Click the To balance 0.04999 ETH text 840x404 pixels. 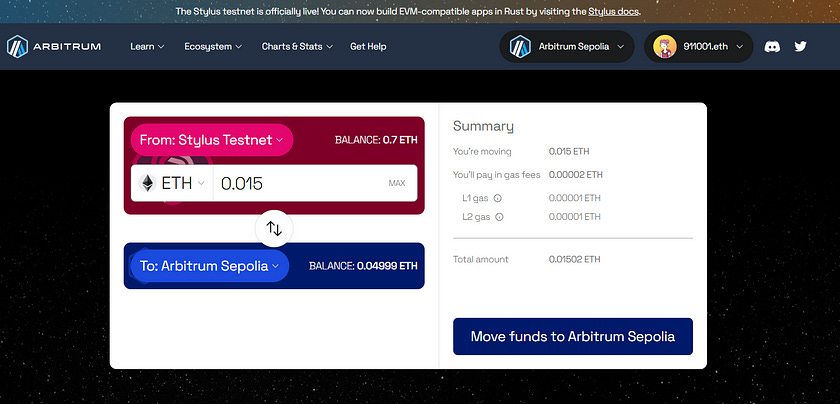363,266
